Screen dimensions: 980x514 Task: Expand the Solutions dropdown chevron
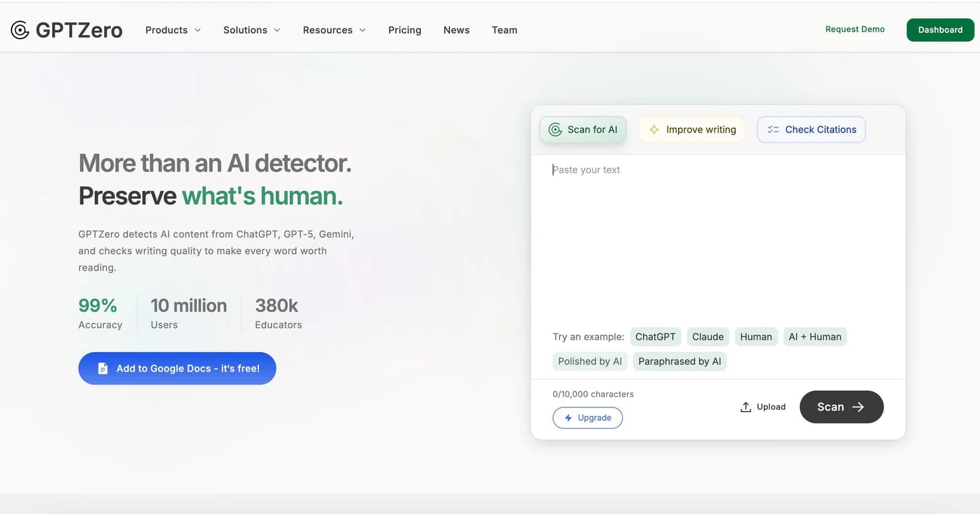(277, 30)
